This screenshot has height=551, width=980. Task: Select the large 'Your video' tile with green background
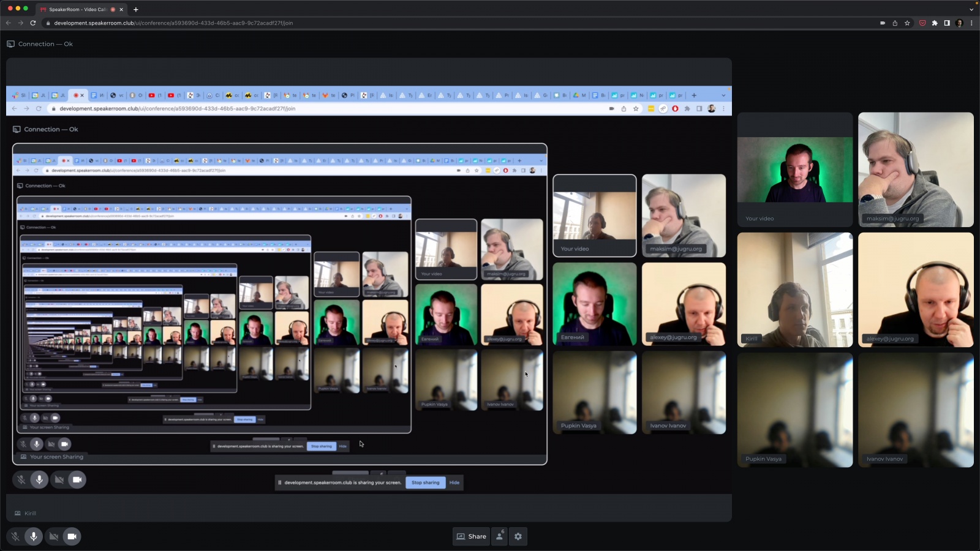[795, 170]
